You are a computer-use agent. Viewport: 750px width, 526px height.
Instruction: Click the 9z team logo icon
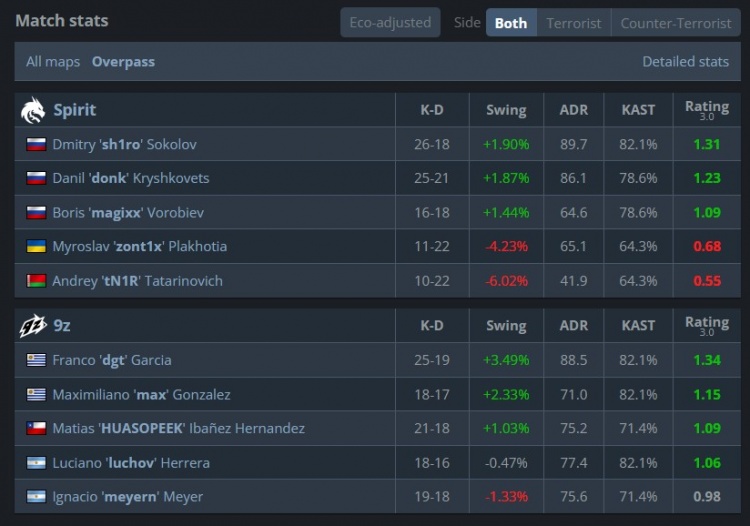(33, 326)
